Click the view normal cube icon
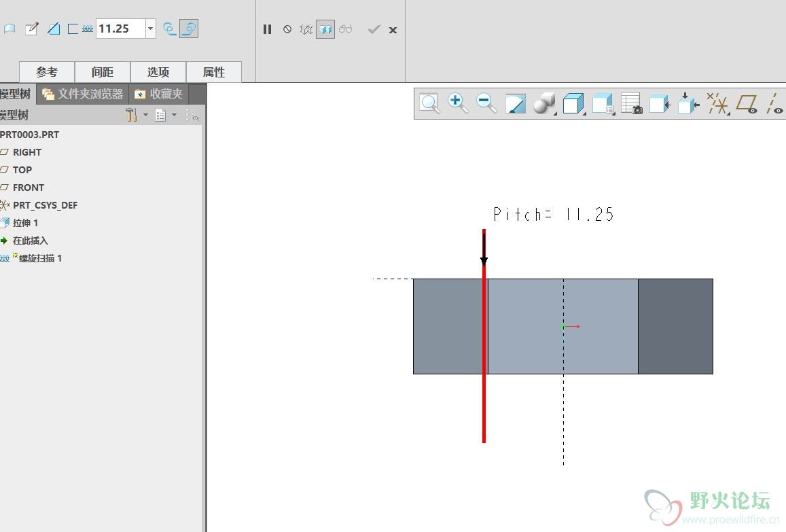The width and height of the screenshot is (786, 532). coord(660,104)
